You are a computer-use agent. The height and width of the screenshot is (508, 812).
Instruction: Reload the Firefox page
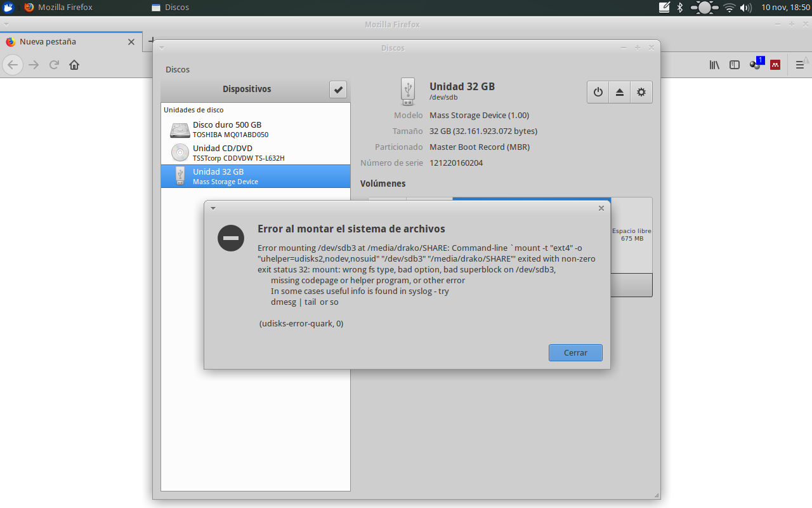click(x=55, y=65)
